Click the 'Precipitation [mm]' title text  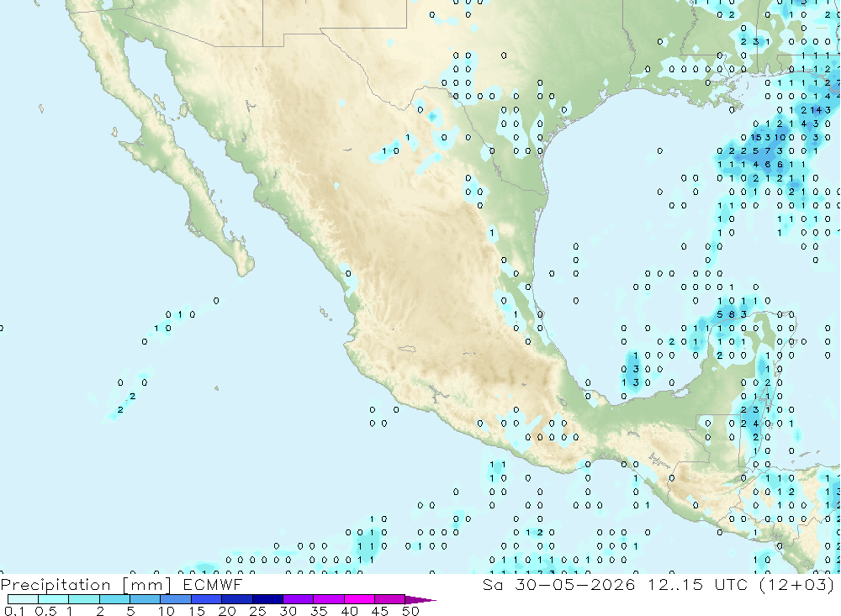point(86,585)
